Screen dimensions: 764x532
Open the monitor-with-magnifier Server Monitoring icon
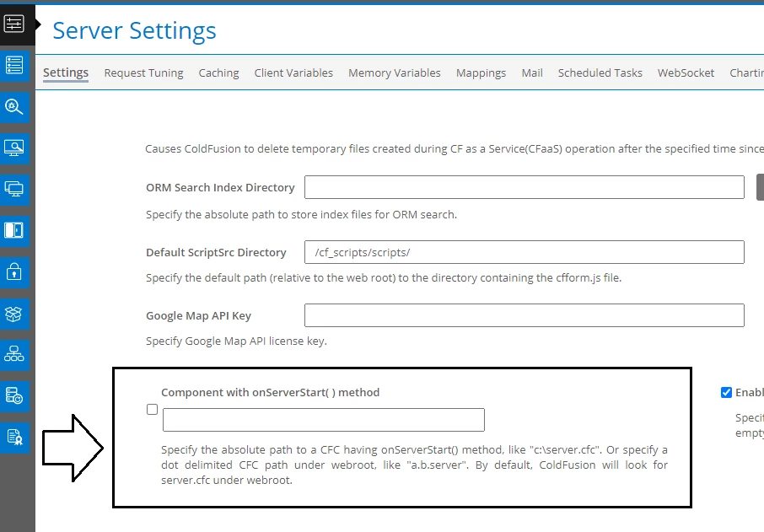click(14, 148)
